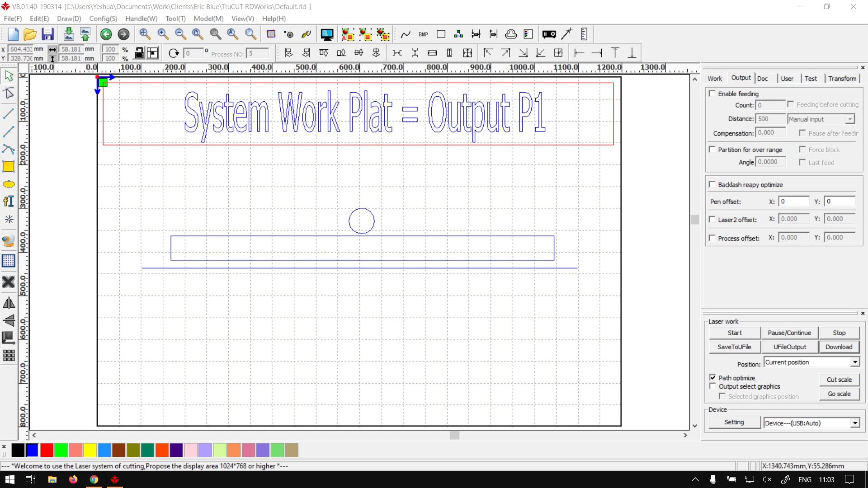Select the rectangle drawing tool
868x488 pixels.
[9, 167]
